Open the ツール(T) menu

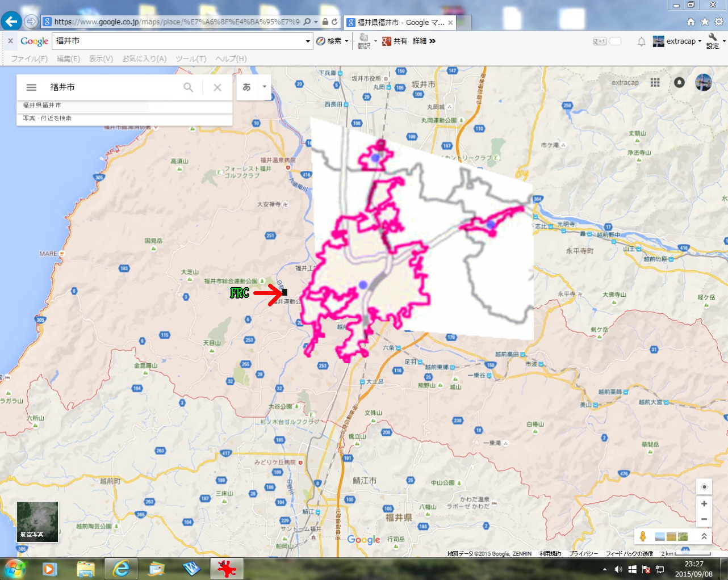point(191,58)
